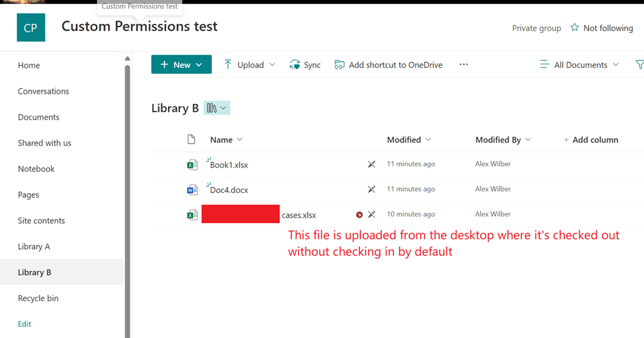644x338 pixels.
Task: Click the plus icon in New button
Action: tap(164, 64)
